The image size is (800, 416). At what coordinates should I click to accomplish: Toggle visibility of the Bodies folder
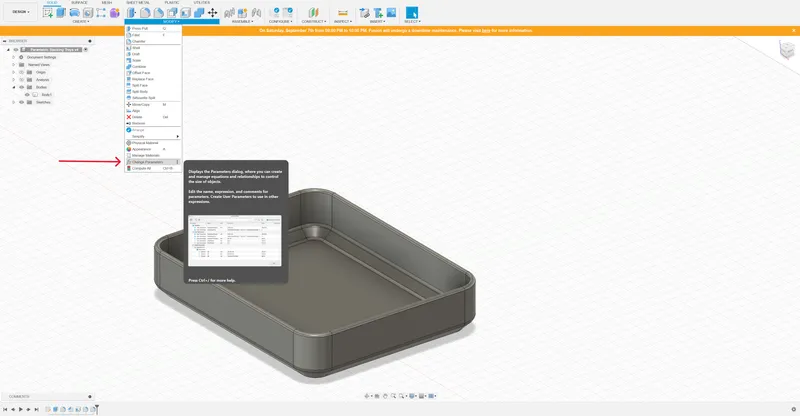pos(21,87)
